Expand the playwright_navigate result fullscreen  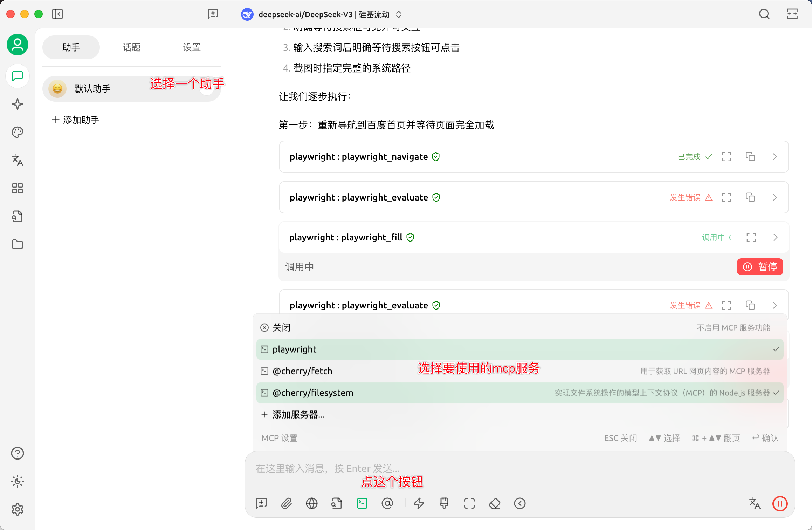point(727,157)
